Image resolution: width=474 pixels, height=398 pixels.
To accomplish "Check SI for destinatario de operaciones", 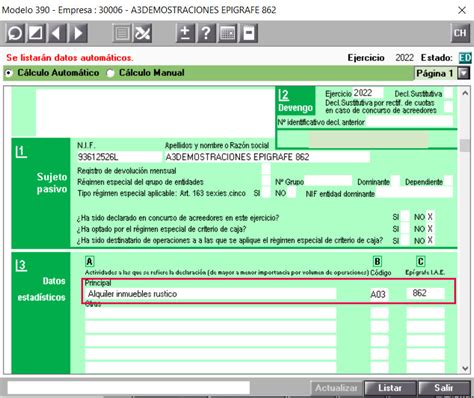I will pos(405,240).
